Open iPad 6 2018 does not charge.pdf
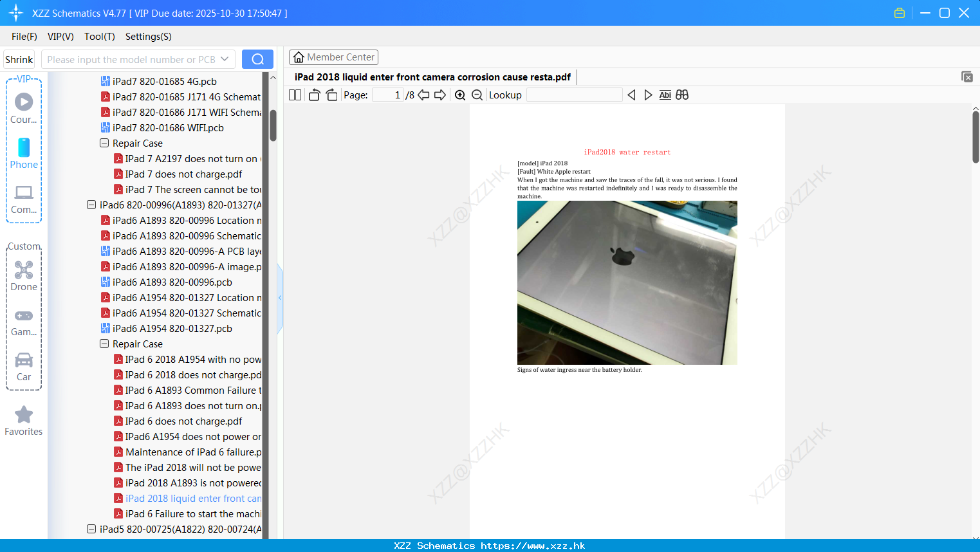 [x=187, y=375]
